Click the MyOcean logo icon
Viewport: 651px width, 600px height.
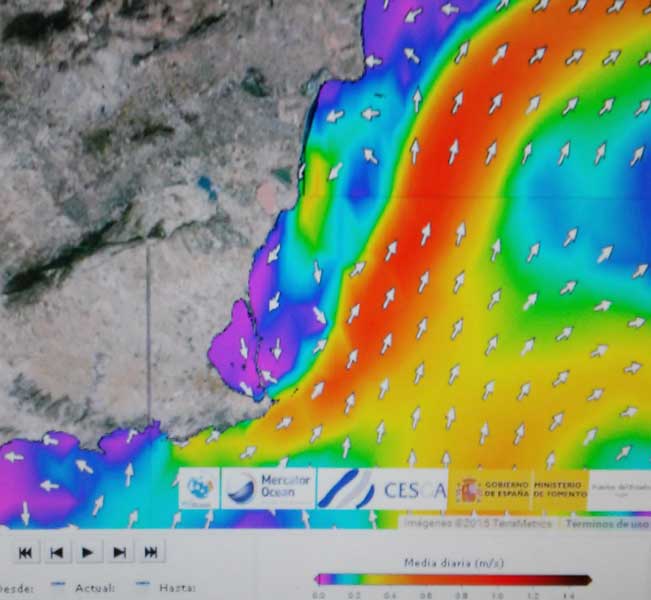coord(199,489)
